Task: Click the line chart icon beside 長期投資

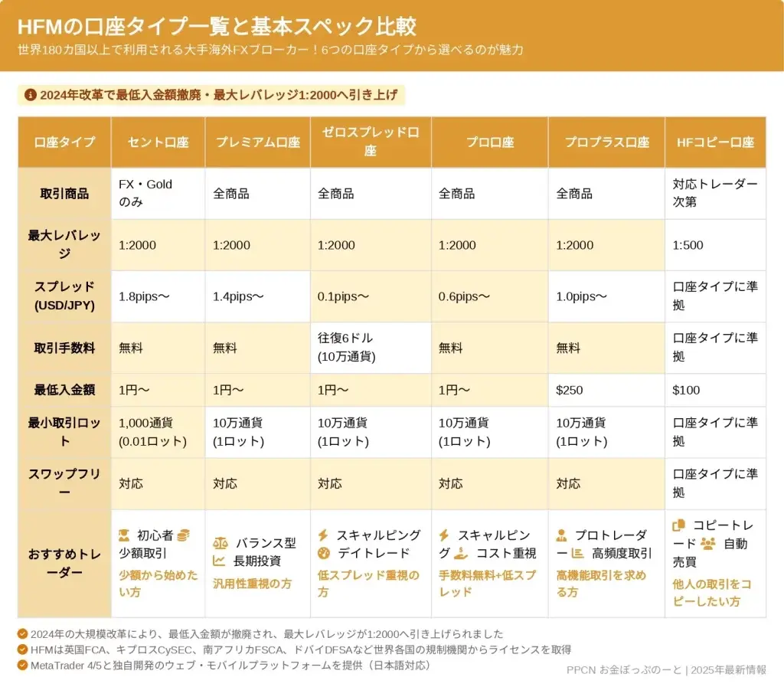Action: tap(220, 561)
